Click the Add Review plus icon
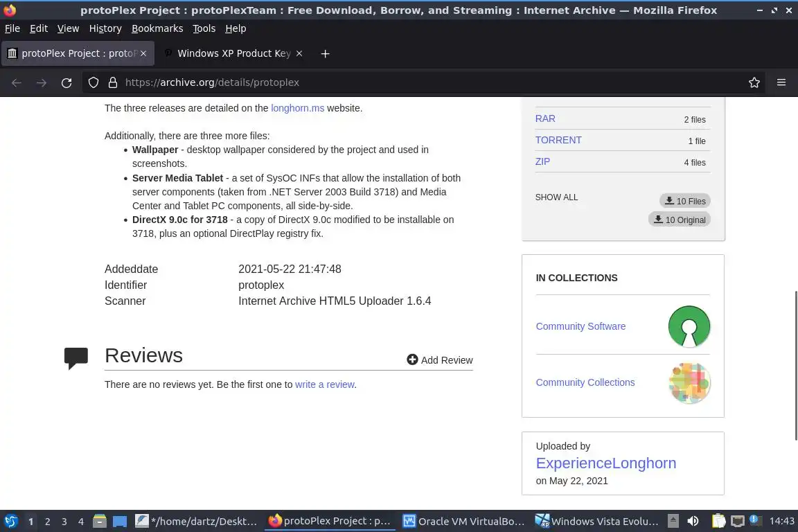Image resolution: width=798 pixels, height=532 pixels. coord(412,360)
